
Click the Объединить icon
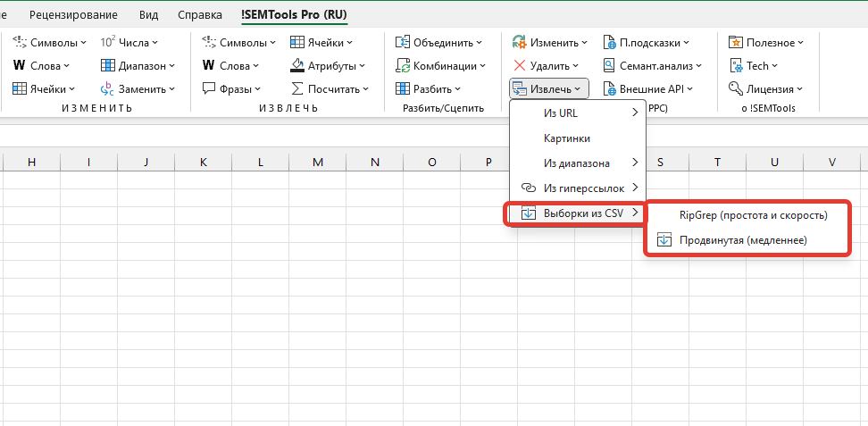403,43
